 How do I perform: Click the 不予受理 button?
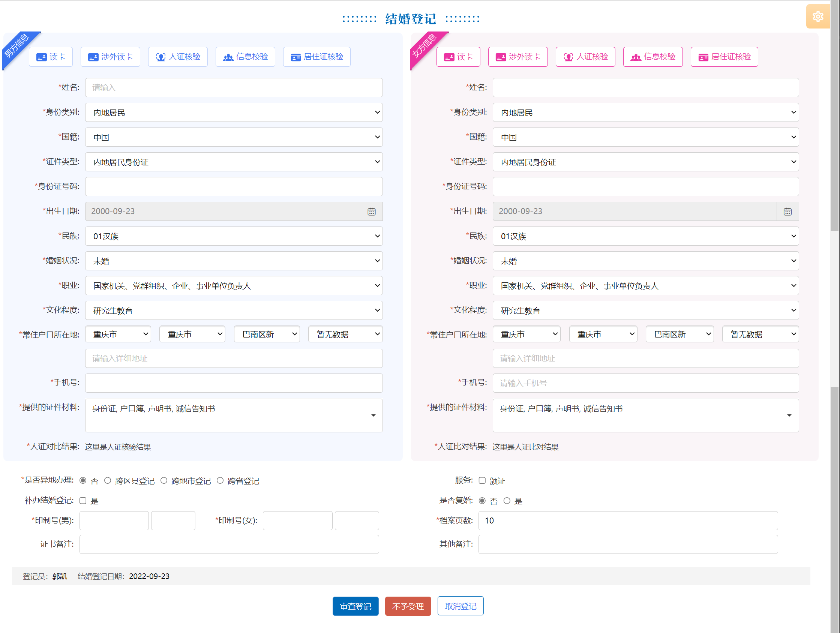[408, 606]
